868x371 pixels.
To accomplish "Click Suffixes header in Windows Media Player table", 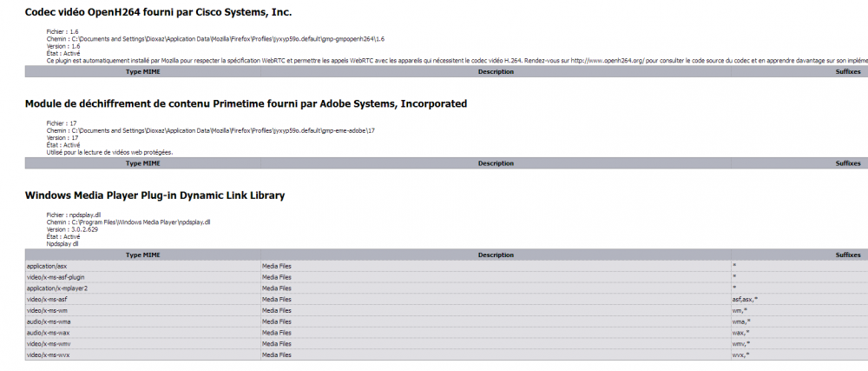I will click(847, 255).
